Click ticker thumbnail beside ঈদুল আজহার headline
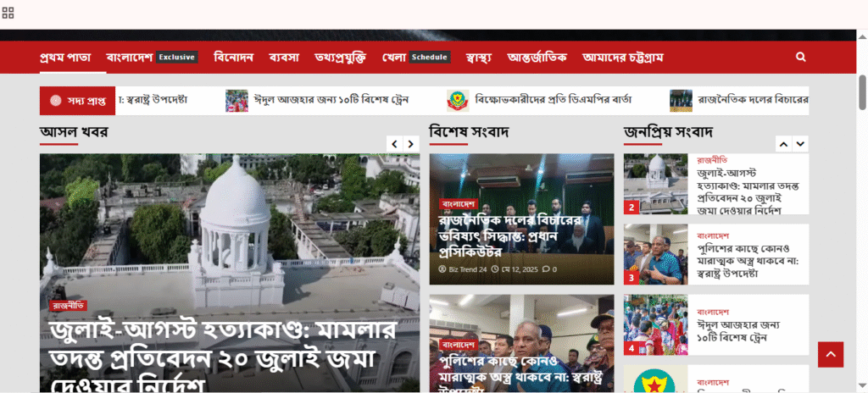 pyautogui.click(x=236, y=101)
